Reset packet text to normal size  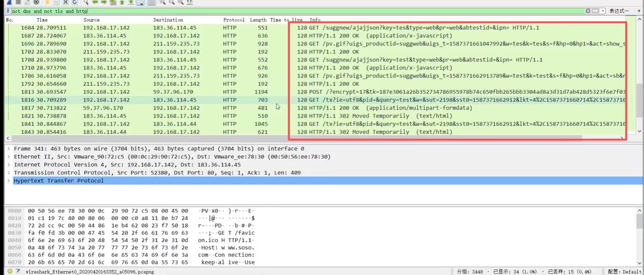(x=181, y=2)
